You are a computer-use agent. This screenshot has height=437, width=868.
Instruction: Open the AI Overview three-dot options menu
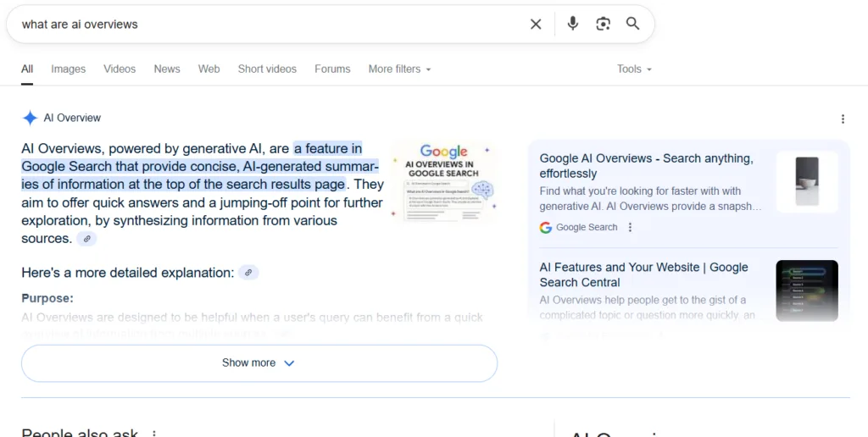coord(843,119)
